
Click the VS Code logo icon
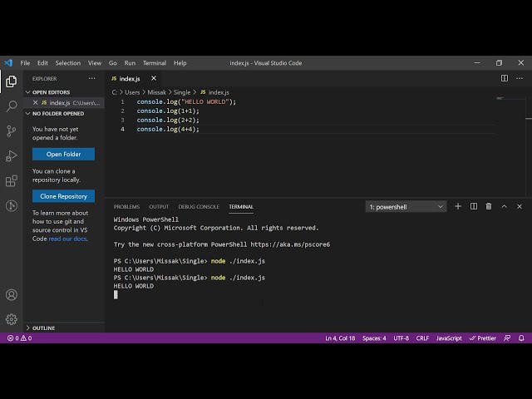[8, 63]
